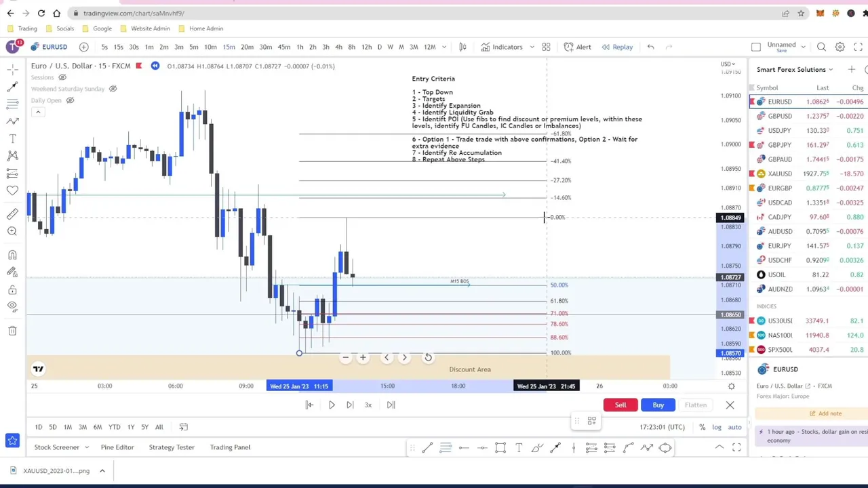Add a symbol to compare with plus icon
868x488 pixels.
point(83,47)
